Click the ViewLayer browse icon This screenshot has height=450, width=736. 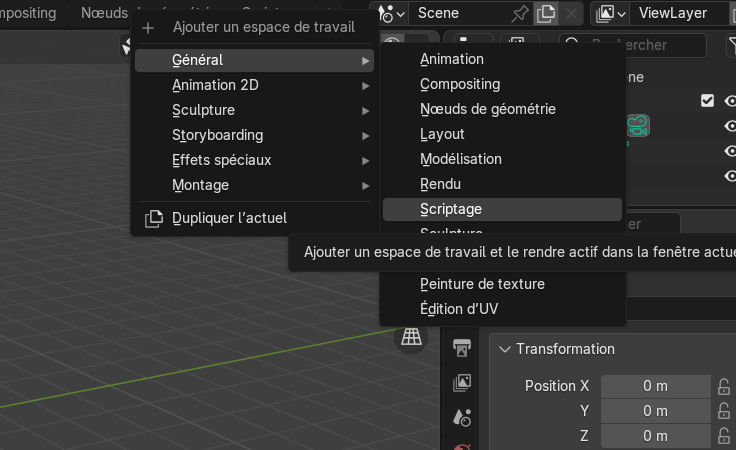point(609,13)
